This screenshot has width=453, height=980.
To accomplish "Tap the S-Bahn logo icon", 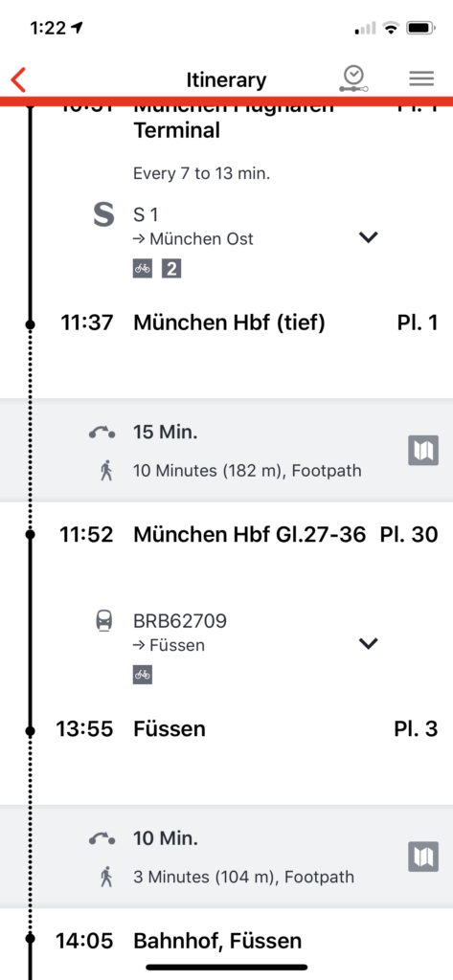I will pos(103,215).
